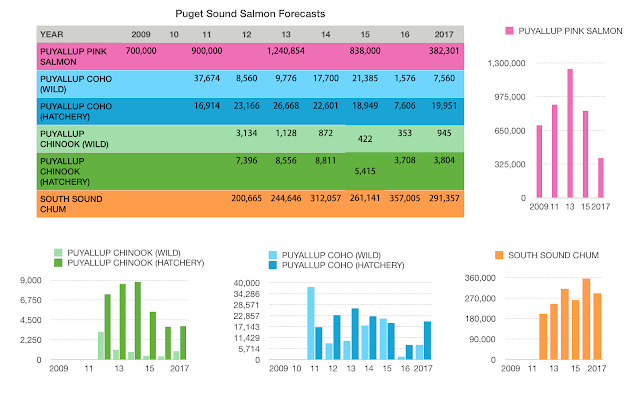Select the pink salmon 382,301 cell
The image size is (640, 393).
click(444, 51)
